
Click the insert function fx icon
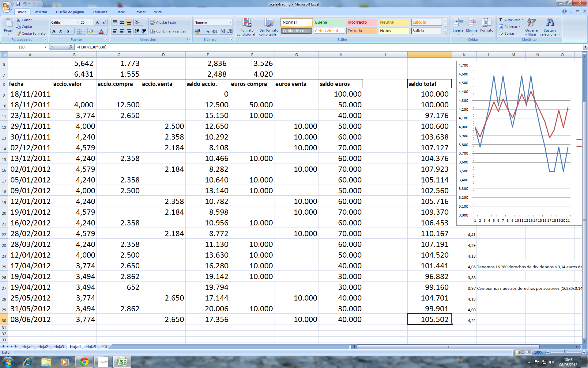coord(71,47)
